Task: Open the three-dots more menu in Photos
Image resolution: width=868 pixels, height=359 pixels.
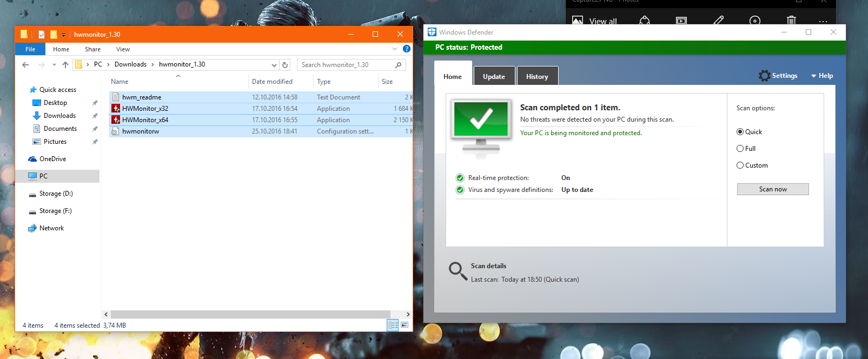Action: pyautogui.click(x=823, y=22)
